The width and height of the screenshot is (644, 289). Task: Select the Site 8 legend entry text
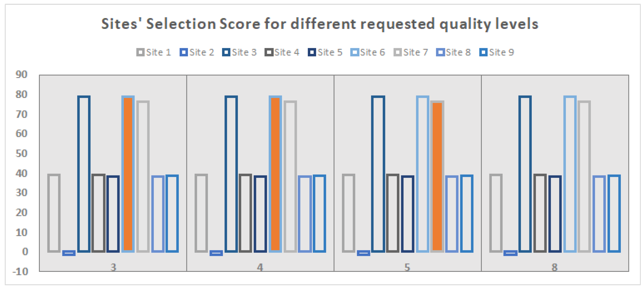(458, 52)
